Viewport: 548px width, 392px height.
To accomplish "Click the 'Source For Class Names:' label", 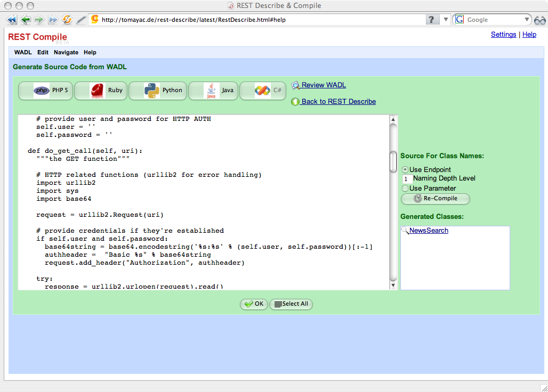I will (x=442, y=156).
